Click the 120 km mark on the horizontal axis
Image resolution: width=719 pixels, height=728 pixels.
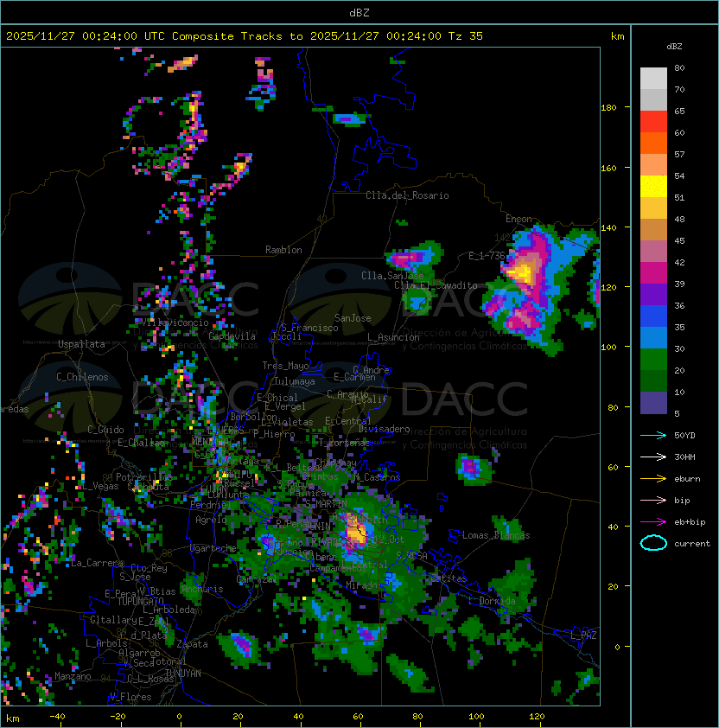[x=537, y=717]
